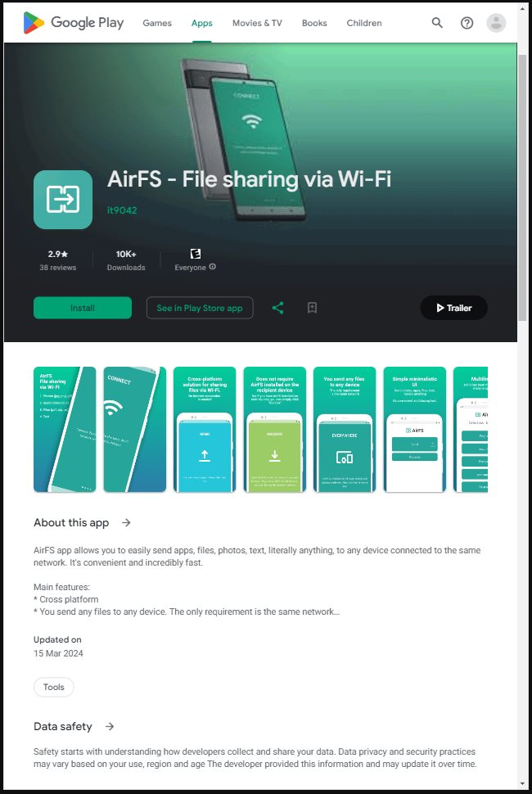The image size is (532, 794).
Task: Expand Data safety arrow
Action: [110, 727]
